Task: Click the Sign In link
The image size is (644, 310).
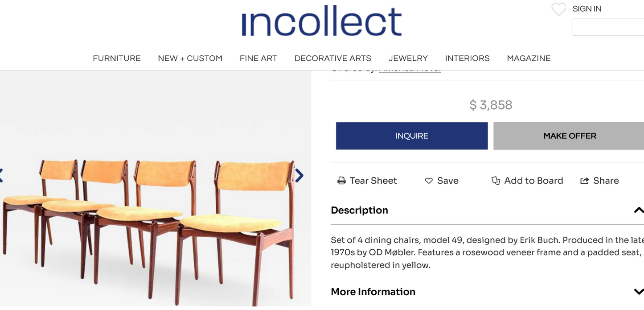Action: point(587,9)
